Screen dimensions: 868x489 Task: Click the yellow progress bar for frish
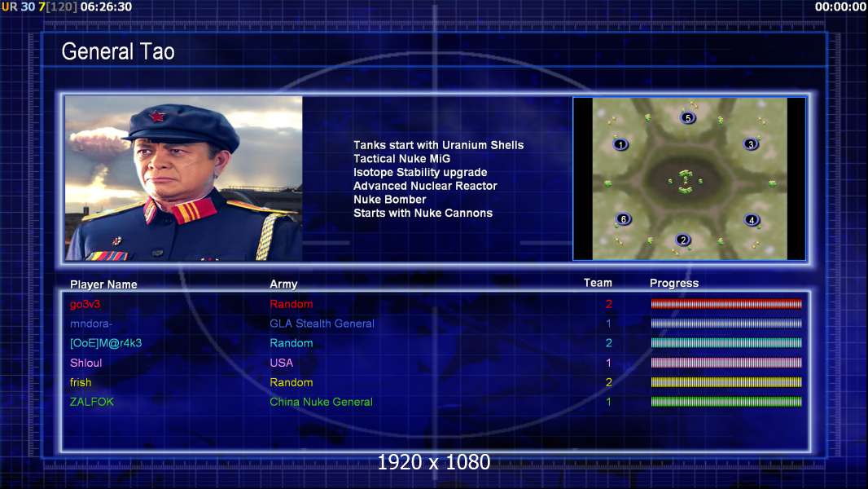coord(726,382)
